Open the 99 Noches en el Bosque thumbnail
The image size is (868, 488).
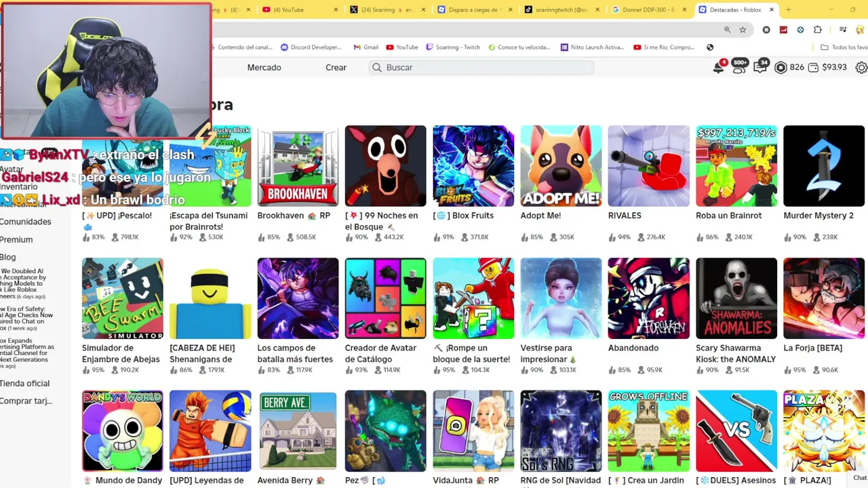click(x=385, y=166)
